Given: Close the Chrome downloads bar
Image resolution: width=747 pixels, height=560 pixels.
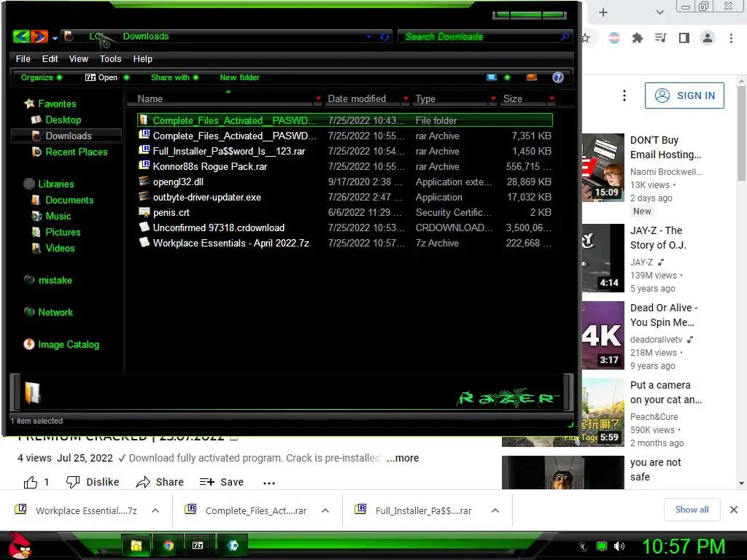Looking at the screenshot, I should coord(734,510).
